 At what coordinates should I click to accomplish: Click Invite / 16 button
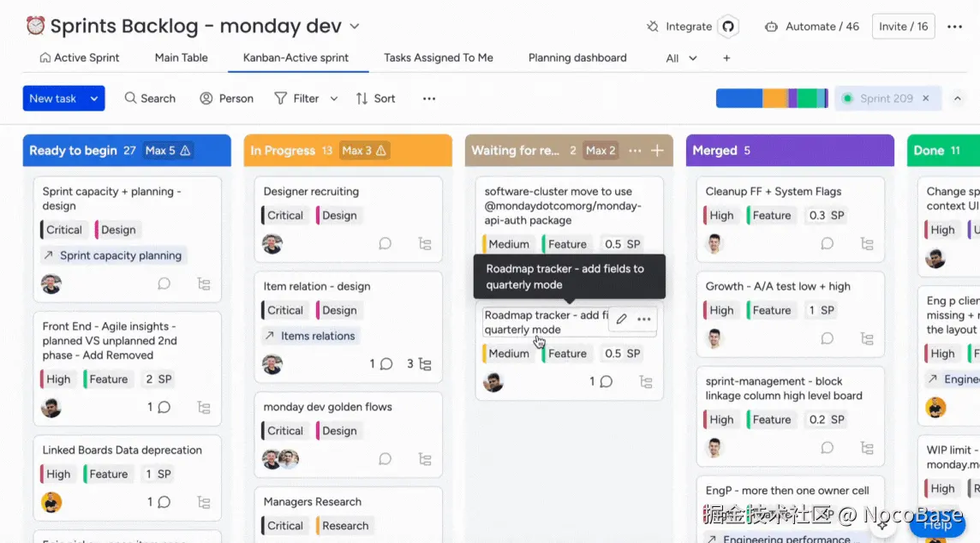click(x=903, y=27)
